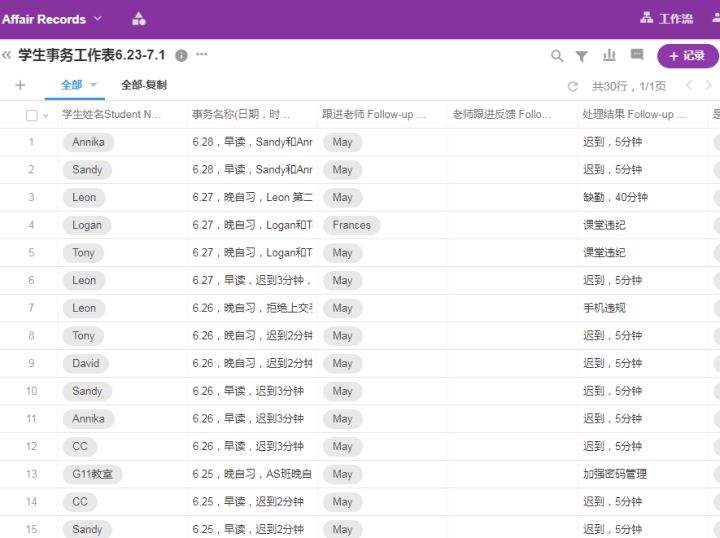Open dropdown arrow on 全部 view tab

pyautogui.click(x=94, y=85)
